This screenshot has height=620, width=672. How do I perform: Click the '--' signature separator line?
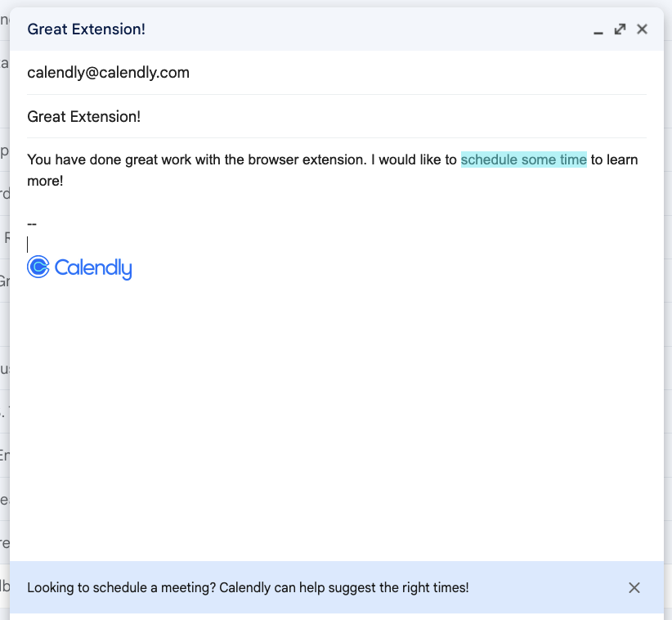tap(32, 223)
